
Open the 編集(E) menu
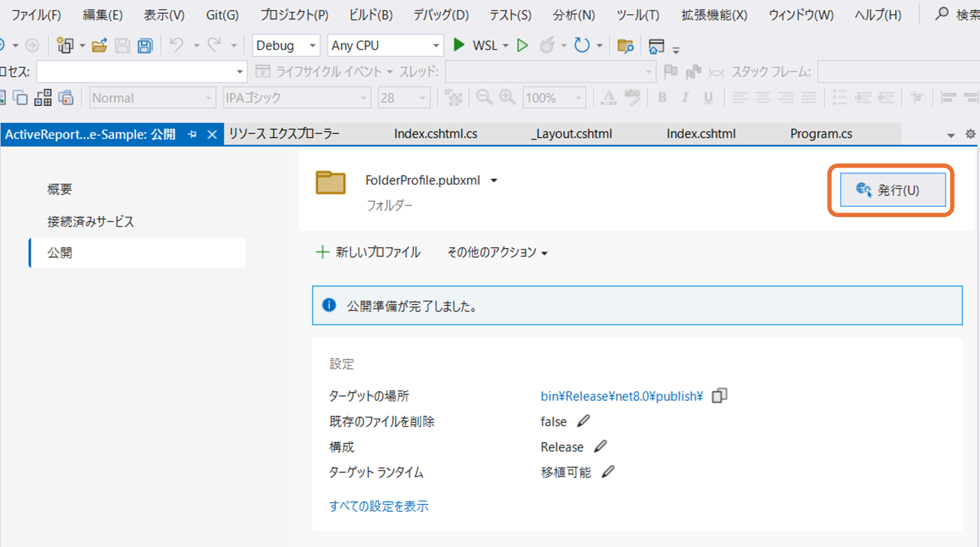(103, 15)
